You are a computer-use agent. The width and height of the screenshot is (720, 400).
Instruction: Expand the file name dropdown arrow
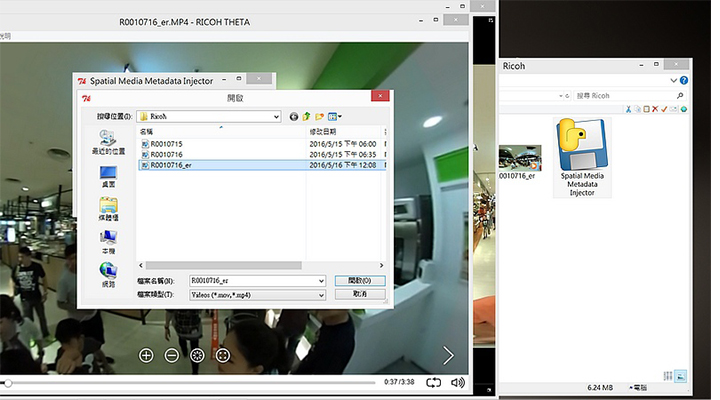[x=321, y=281]
